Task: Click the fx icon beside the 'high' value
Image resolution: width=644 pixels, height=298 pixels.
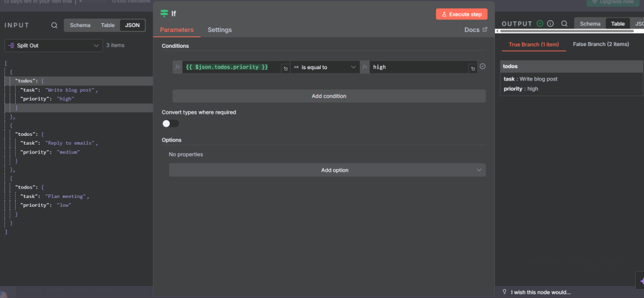Action: (x=364, y=67)
